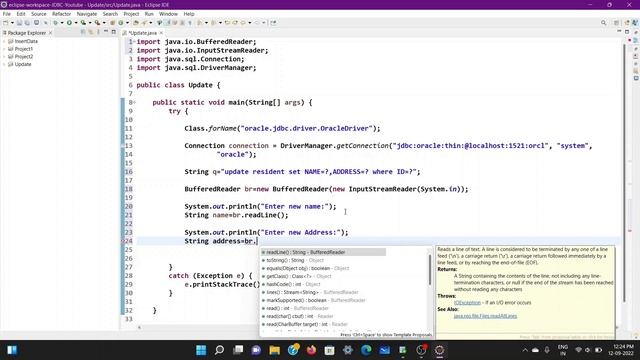The image size is (640, 360).
Task: Open the Source menu
Action: [x=39, y=14]
